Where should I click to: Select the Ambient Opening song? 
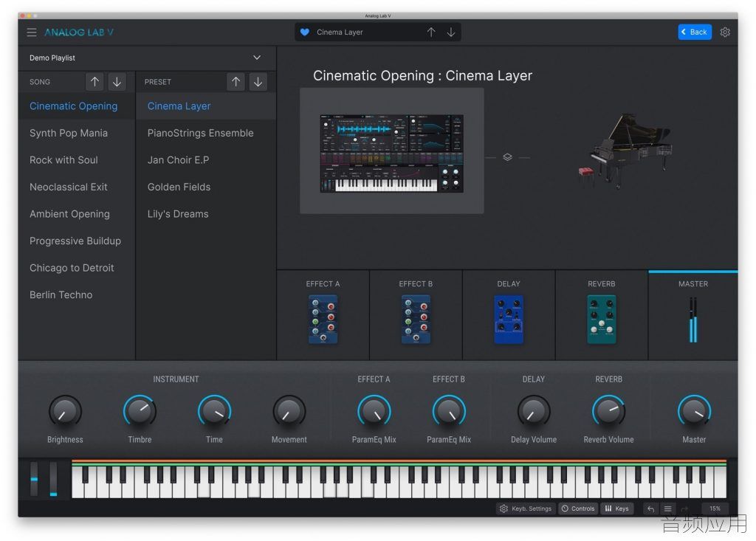click(x=77, y=214)
